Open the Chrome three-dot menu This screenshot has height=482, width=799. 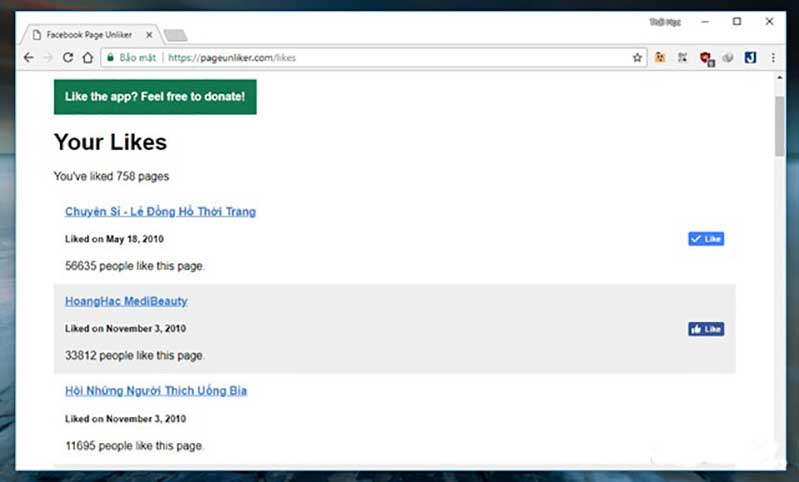[773, 58]
